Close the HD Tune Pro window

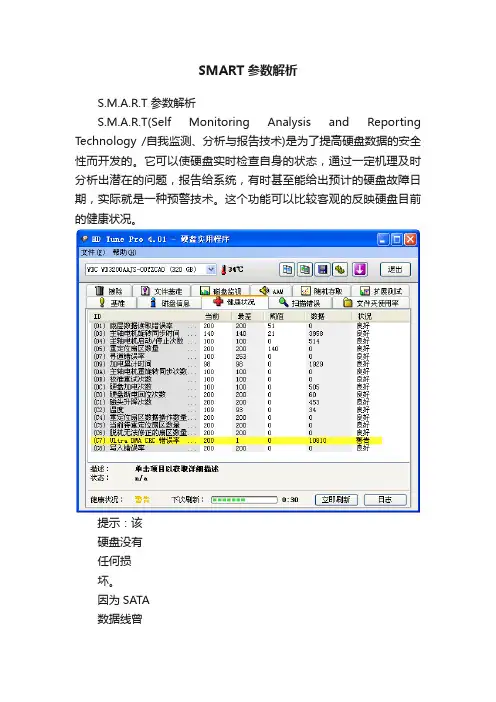pos(410,240)
